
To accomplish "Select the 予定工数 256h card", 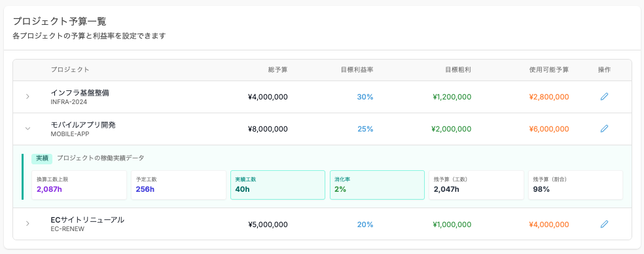I will (x=179, y=185).
